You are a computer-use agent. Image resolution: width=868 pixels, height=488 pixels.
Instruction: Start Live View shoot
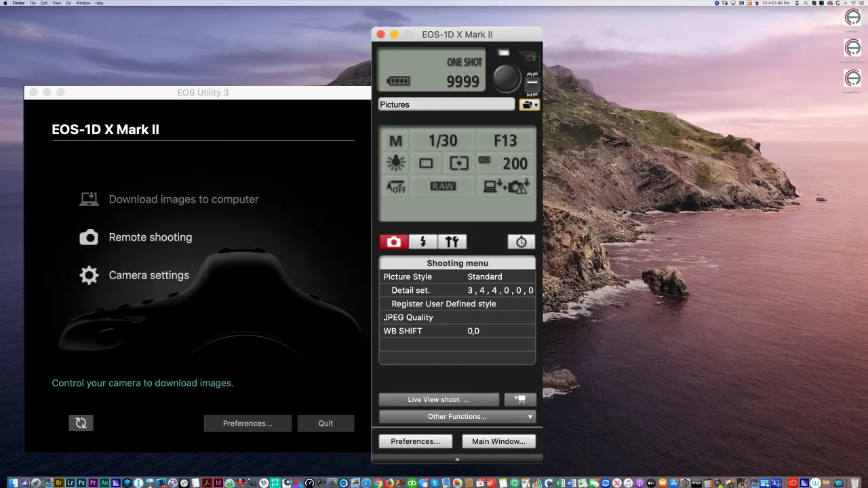(x=439, y=399)
